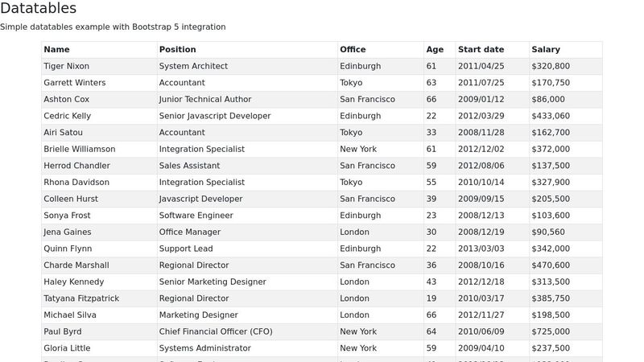Screen dimensions: 644x362
Task: Select Herrod Chandler's Sales Assistant cell
Action: click(x=247, y=166)
